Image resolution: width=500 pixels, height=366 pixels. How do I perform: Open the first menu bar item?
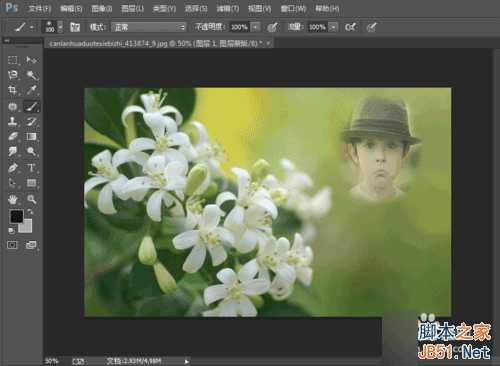click(39, 9)
